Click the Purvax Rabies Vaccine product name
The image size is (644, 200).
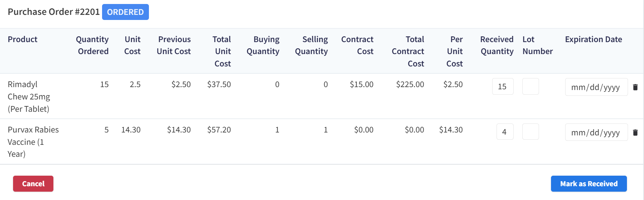33,142
